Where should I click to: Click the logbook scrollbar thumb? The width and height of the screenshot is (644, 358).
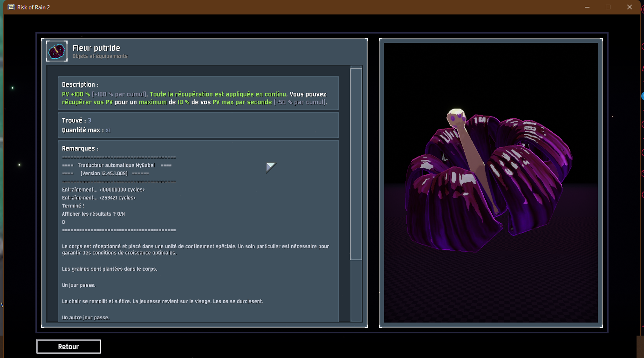[x=356, y=163]
